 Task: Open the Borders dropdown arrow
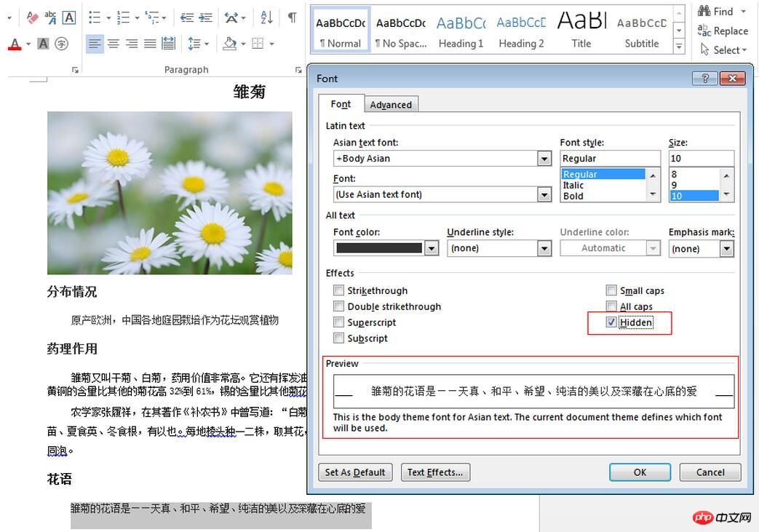pos(271,44)
